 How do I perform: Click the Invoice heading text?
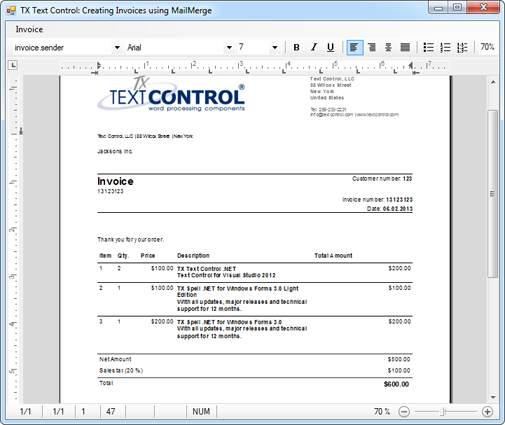[115, 181]
